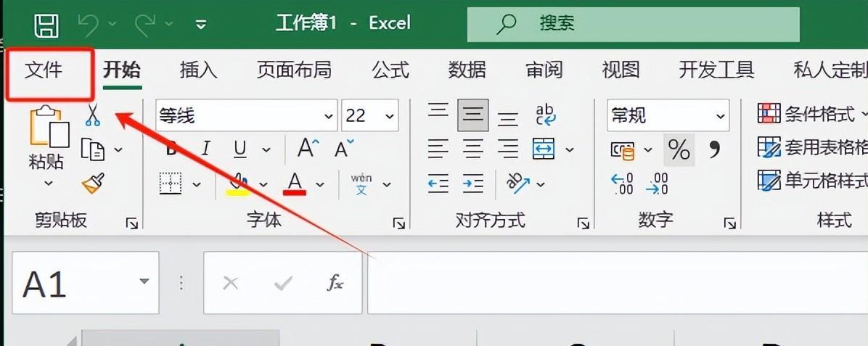Switch to the 公式 tab
Screen dimensions: 868x346
[x=390, y=70]
